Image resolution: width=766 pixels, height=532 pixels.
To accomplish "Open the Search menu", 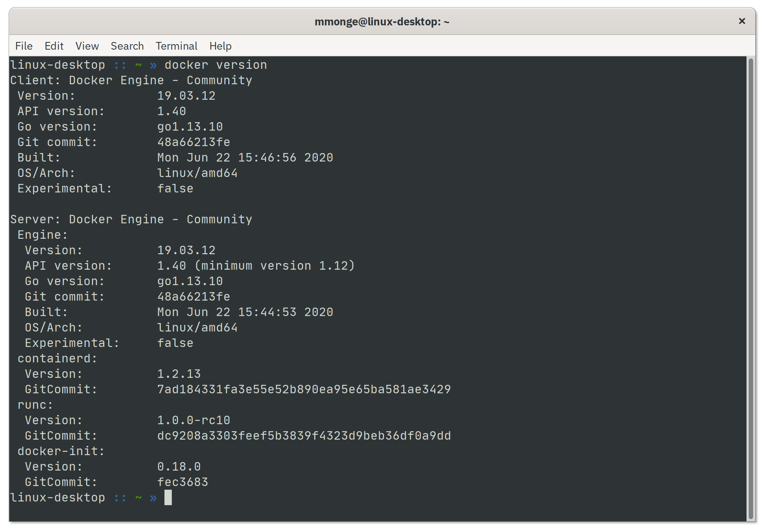I will (x=127, y=46).
